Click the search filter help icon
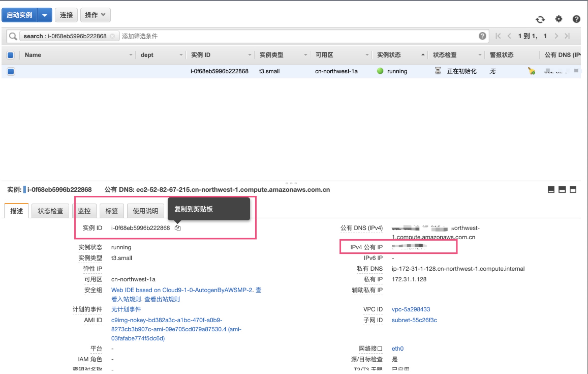 (x=482, y=36)
